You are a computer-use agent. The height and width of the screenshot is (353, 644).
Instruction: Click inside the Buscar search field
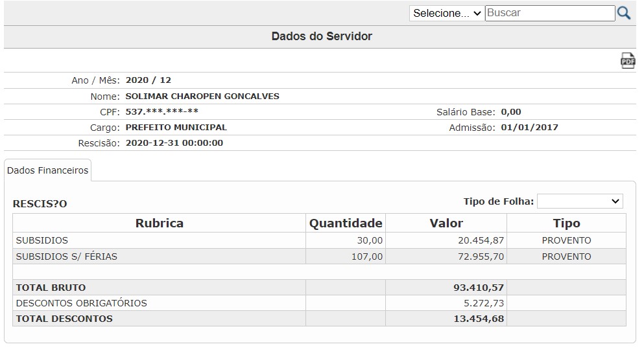(x=550, y=13)
